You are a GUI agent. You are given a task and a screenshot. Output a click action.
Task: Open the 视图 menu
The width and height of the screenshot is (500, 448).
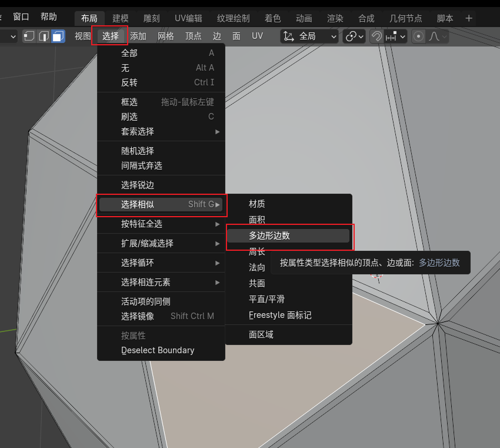83,36
